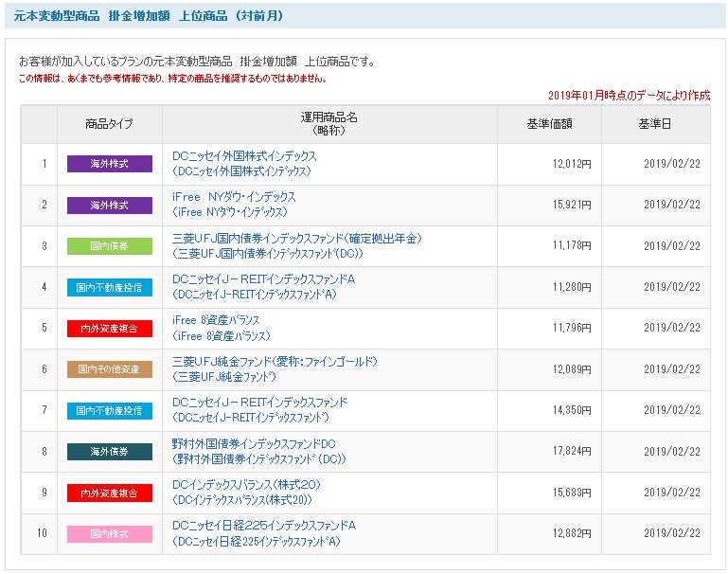Select the price 12,089円
This screenshot has width=728, height=574.
[572, 369]
